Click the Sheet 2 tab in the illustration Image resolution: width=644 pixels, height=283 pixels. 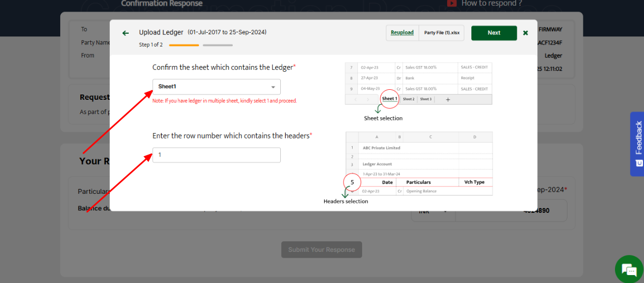409,99
